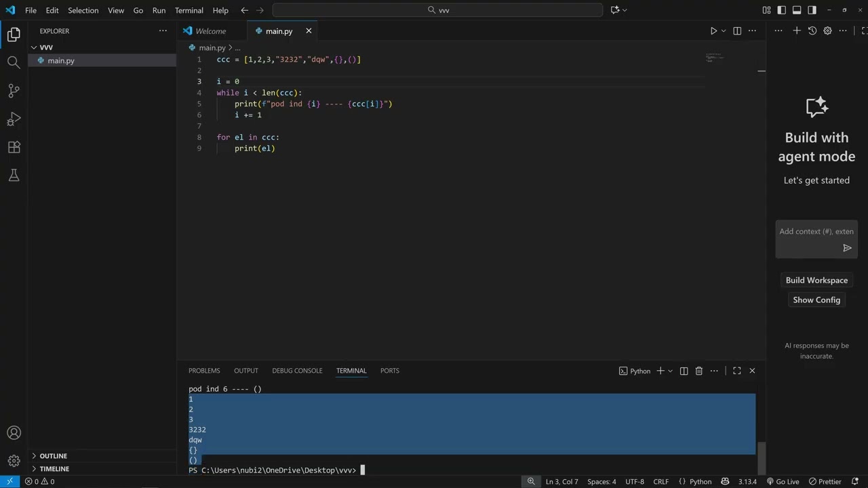868x488 pixels.
Task: Go back with navigation arrow
Action: tap(245, 10)
